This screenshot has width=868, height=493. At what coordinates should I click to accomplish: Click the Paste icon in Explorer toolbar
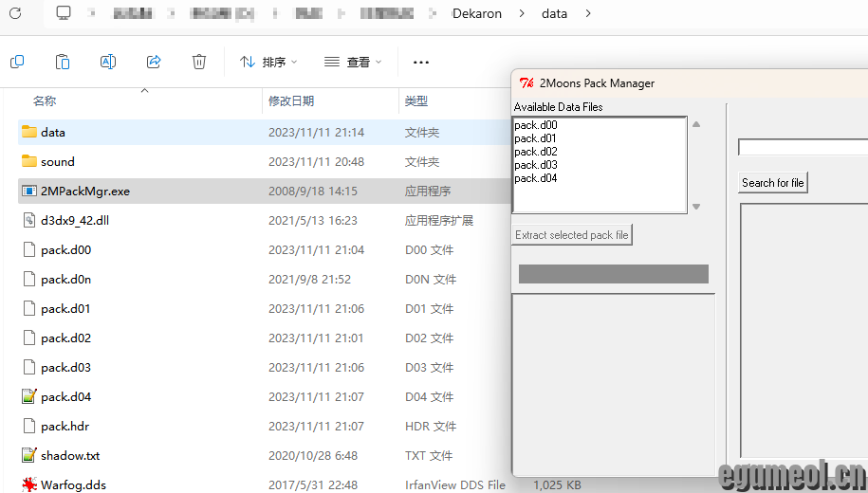tap(63, 62)
